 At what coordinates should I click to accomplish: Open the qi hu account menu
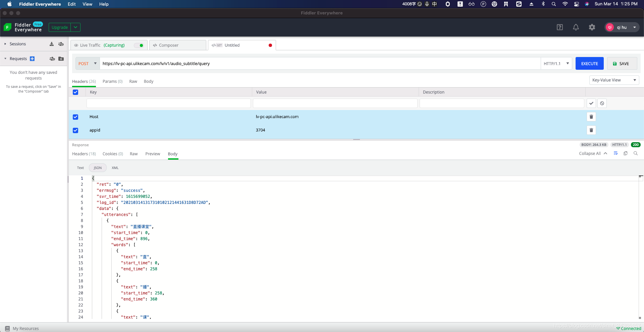click(x=622, y=27)
